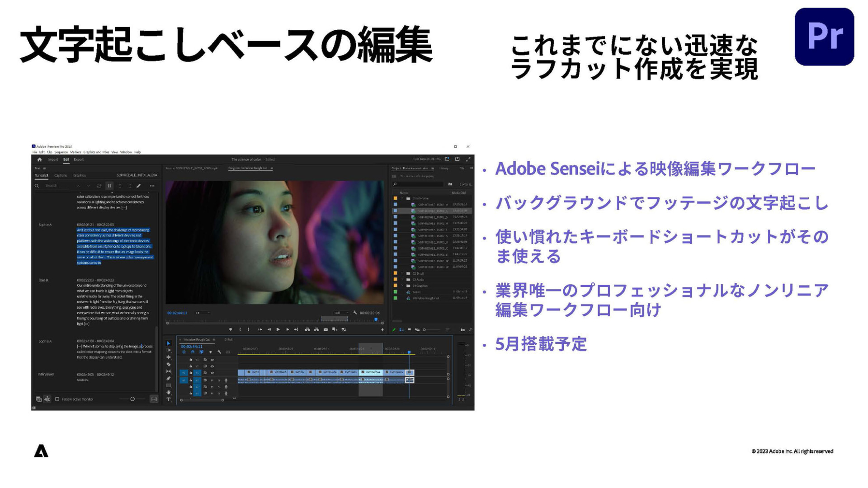Enable Follow active monitor checkbox
The image size is (868, 488).
pos(57,399)
